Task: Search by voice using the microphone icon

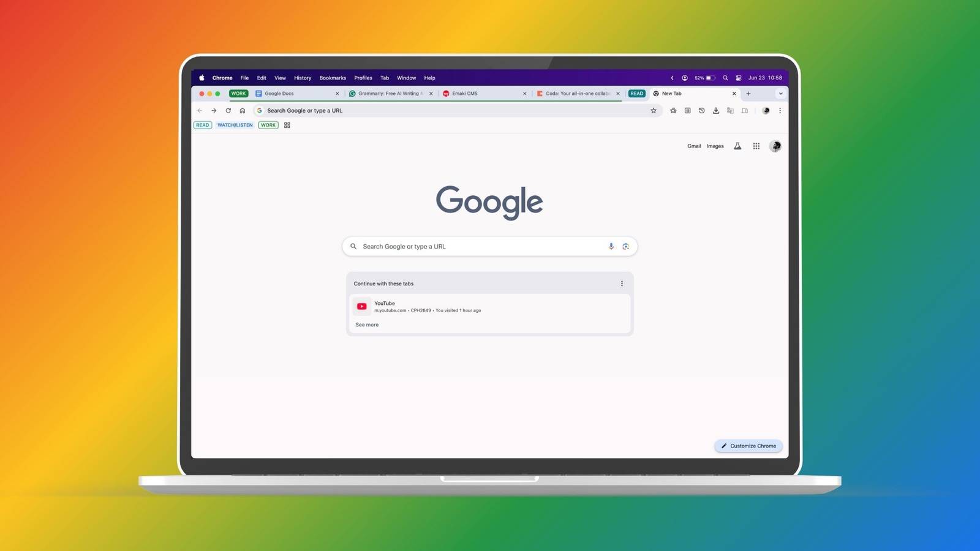Action: 611,246
